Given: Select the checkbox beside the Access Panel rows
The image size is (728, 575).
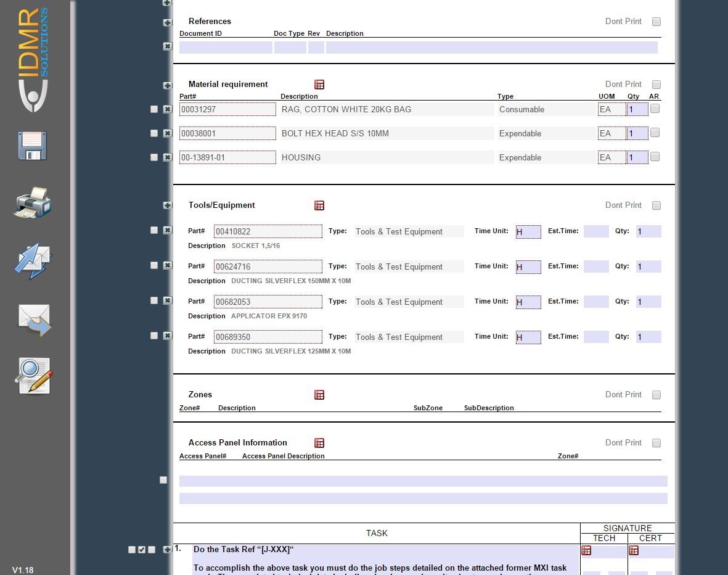Looking at the screenshot, I should click(x=163, y=480).
